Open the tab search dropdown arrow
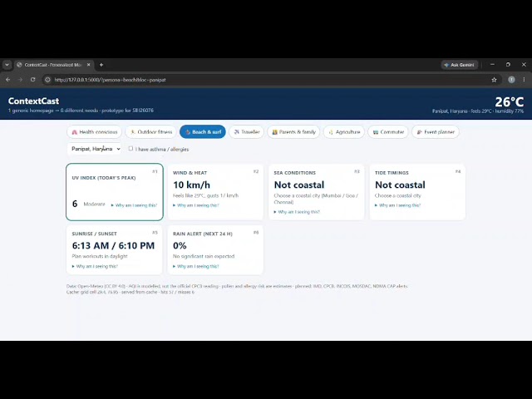 click(7, 65)
